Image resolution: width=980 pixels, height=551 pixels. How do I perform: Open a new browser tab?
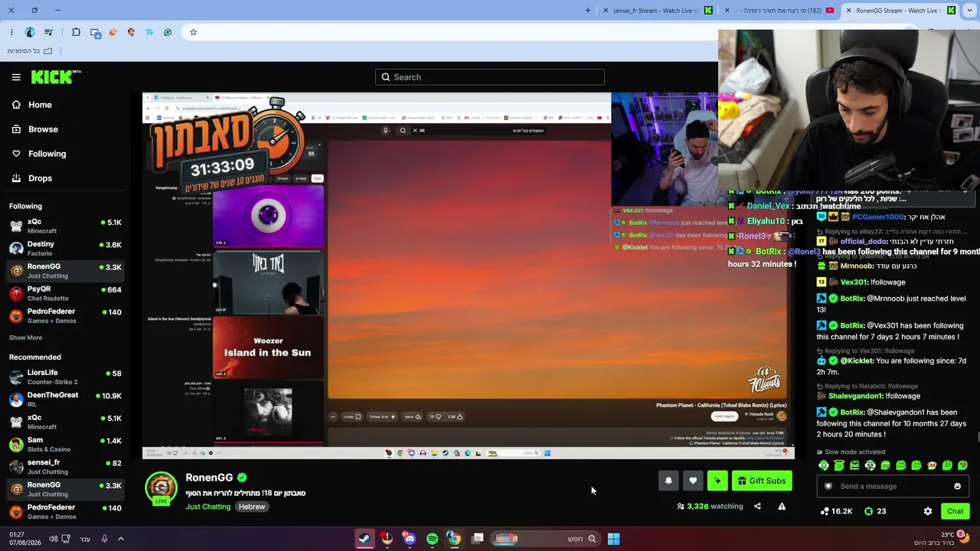coord(588,11)
